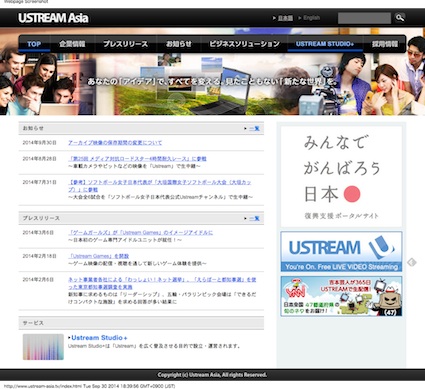Open the ビジネスソリューション navigation tab
The width and height of the screenshot is (425, 389).
(244, 44)
